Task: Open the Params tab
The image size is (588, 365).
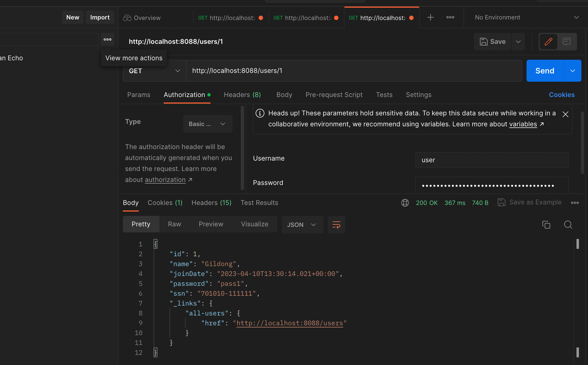Action: point(139,95)
